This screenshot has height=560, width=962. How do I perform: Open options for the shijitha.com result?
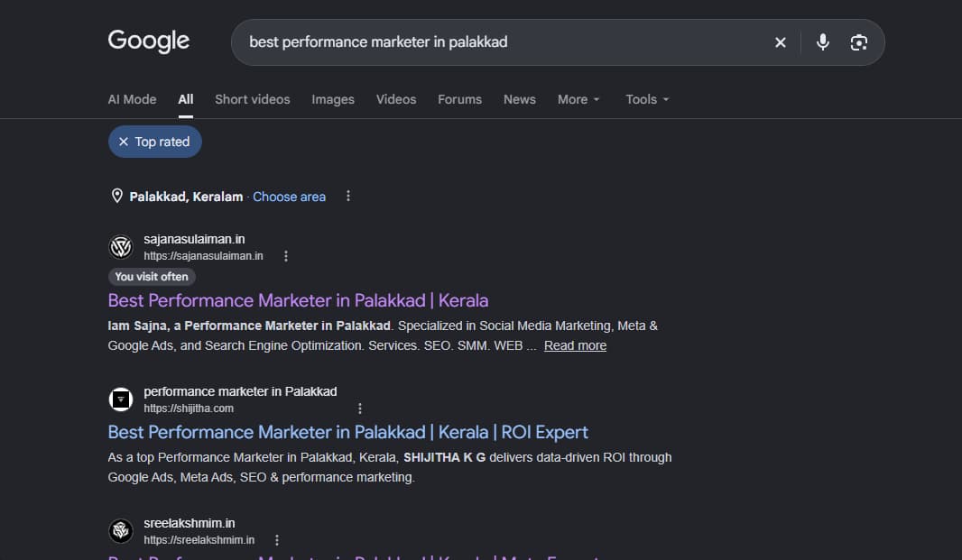[x=360, y=409]
